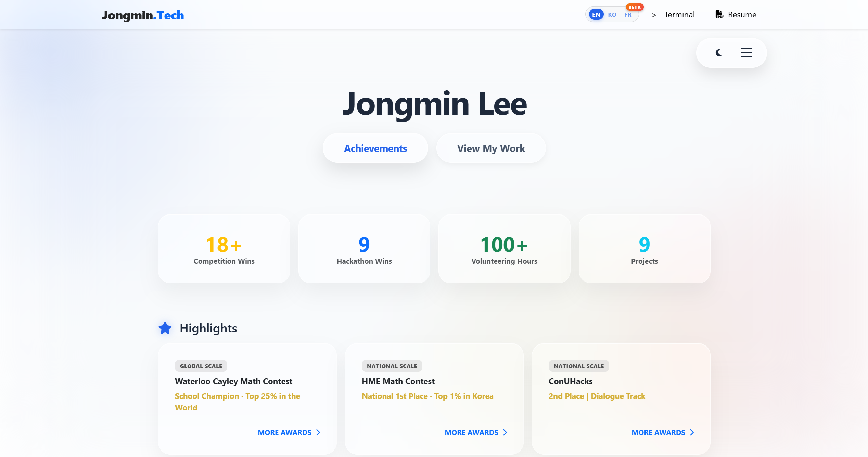Open the Resume link
Screen dimensions: 868x457
[736, 15]
